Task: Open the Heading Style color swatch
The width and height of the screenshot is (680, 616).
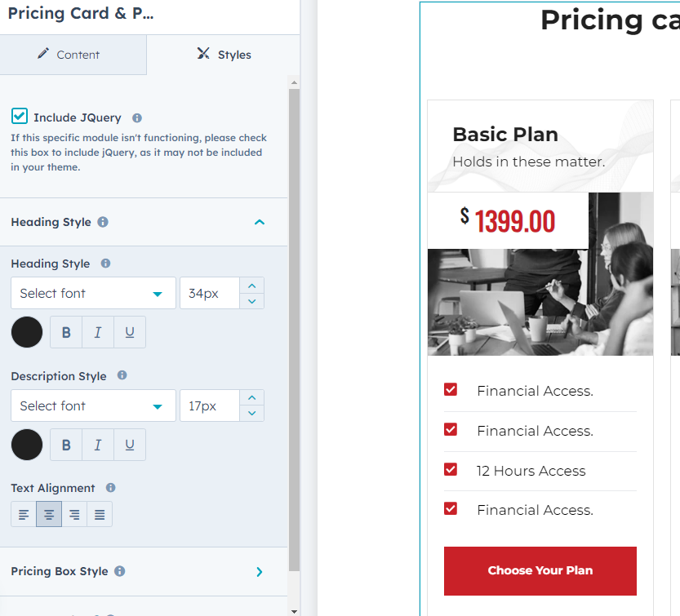Action: [27, 332]
